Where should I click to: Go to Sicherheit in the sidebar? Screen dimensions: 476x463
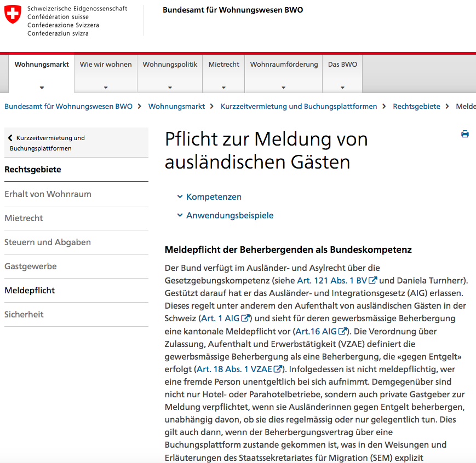tap(24, 315)
